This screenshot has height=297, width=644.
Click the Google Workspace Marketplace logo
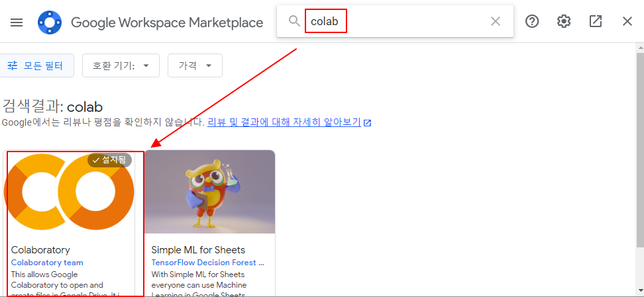50,22
